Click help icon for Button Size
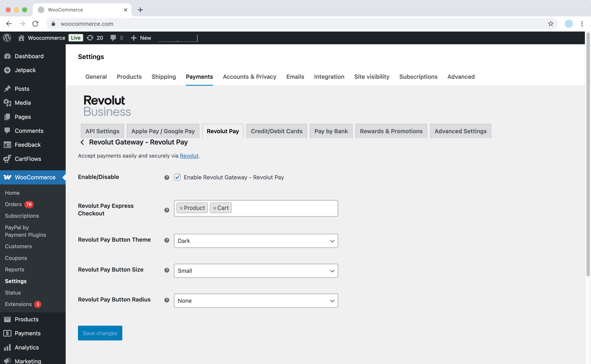This screenshot has height=364, width=591. (x=167, y=270)
